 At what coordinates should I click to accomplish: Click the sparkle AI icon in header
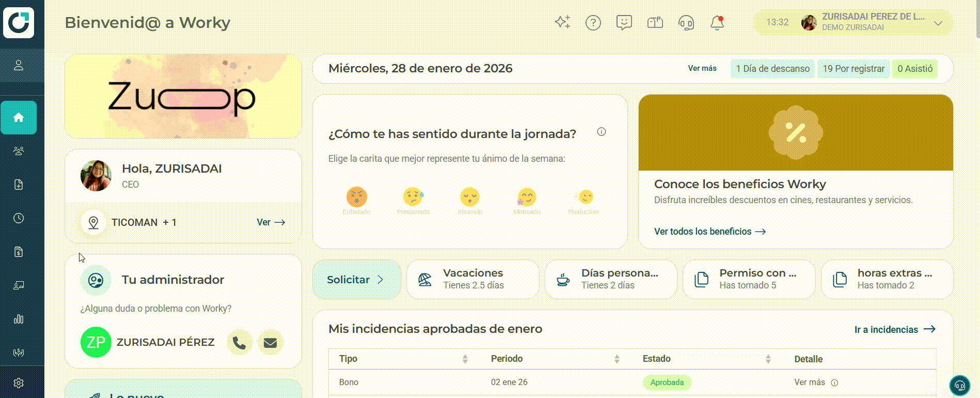[562, 22]
